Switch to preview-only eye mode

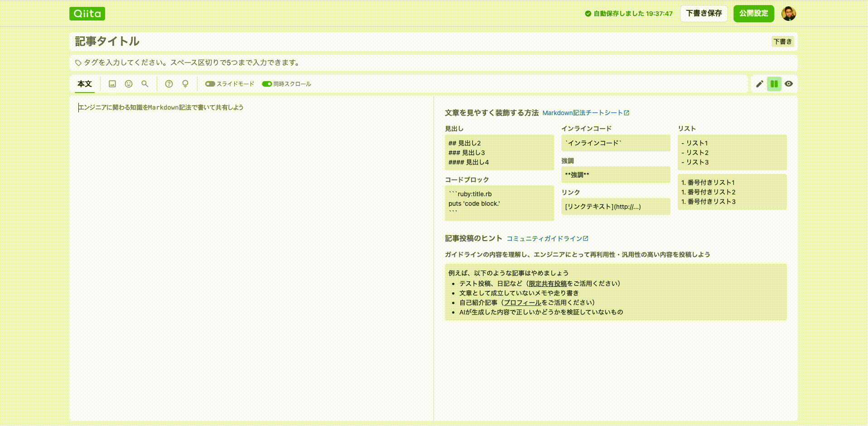click(789, 84)
